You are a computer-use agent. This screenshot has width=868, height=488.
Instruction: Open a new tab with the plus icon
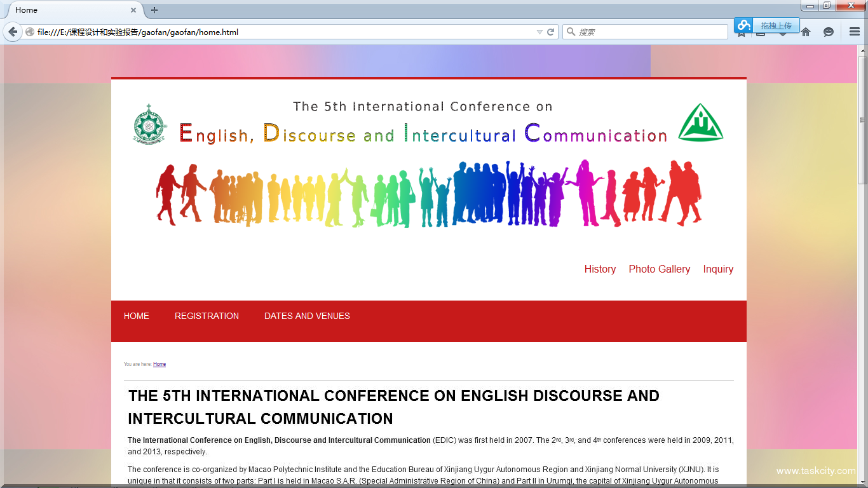click(154, 10)
